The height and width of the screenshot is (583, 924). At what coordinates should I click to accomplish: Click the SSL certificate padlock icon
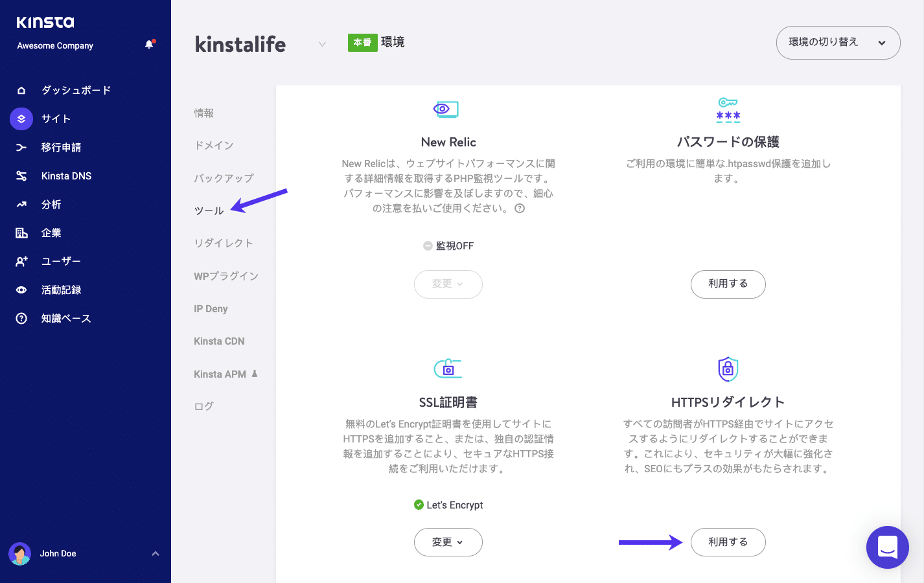pos(448,368)
